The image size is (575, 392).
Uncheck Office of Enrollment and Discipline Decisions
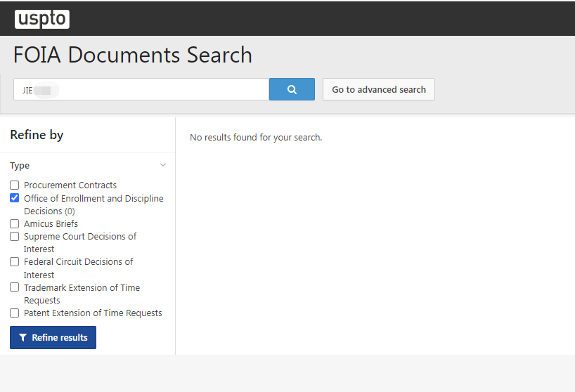click(x=14, y=198)
